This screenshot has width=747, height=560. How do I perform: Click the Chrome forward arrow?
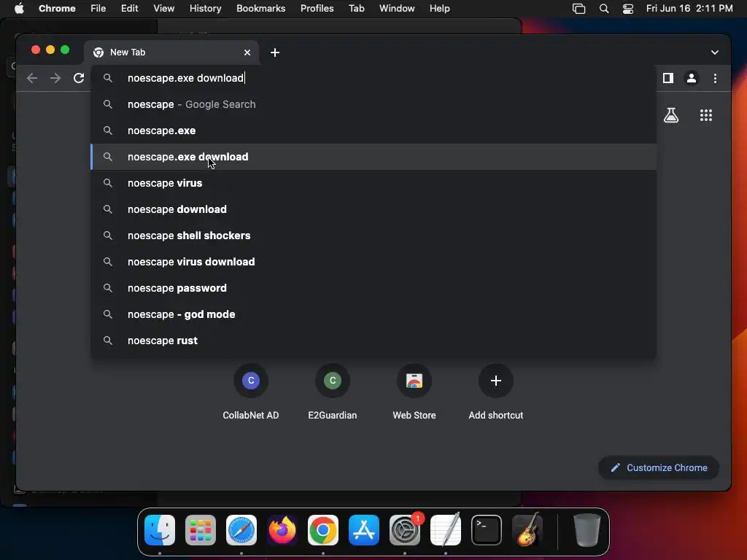point(55,78)
